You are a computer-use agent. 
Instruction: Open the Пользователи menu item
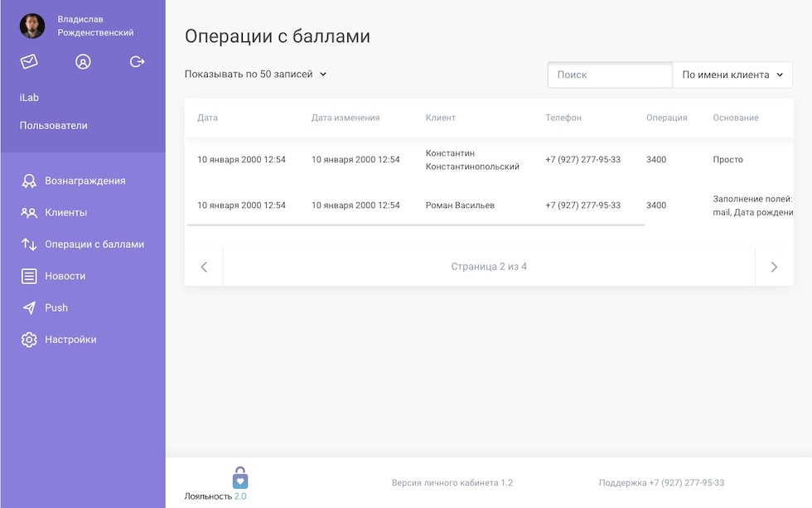click(x=54, y=126)
